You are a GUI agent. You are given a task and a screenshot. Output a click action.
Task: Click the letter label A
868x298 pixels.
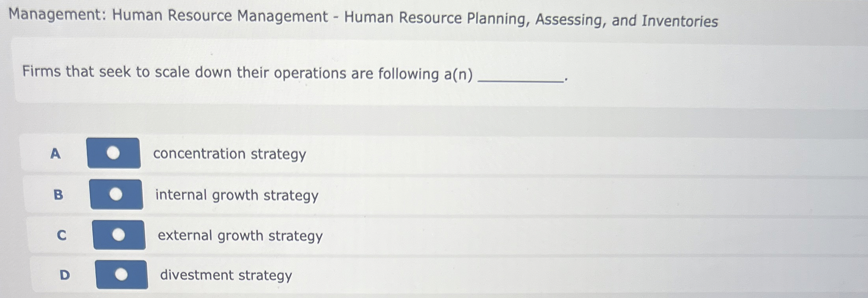[x=55, y=154]
